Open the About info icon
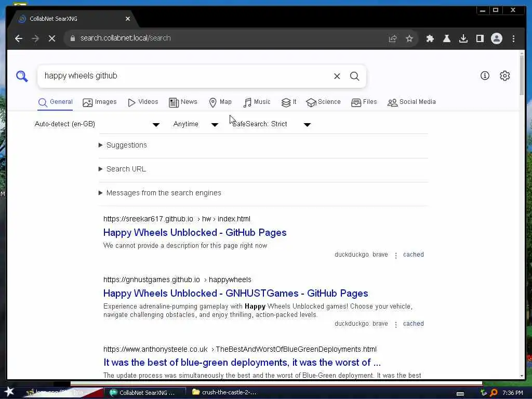This screenshot has width=532, height=399. (x=485, y=76)
